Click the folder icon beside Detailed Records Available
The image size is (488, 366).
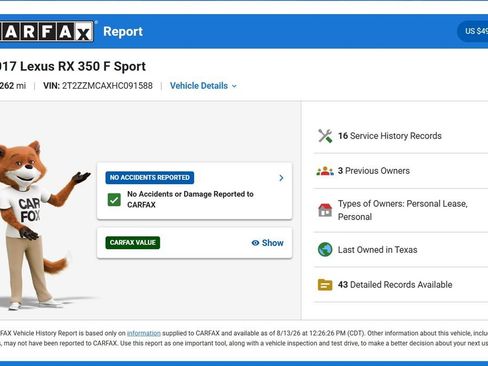[x=325, y=285]
